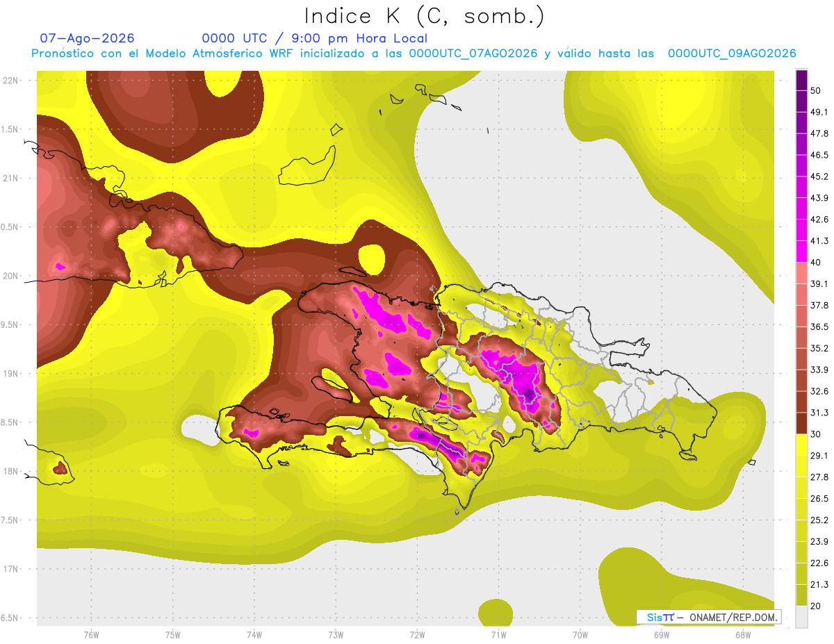Click the "74W" longitude label

tap(254, 634)
